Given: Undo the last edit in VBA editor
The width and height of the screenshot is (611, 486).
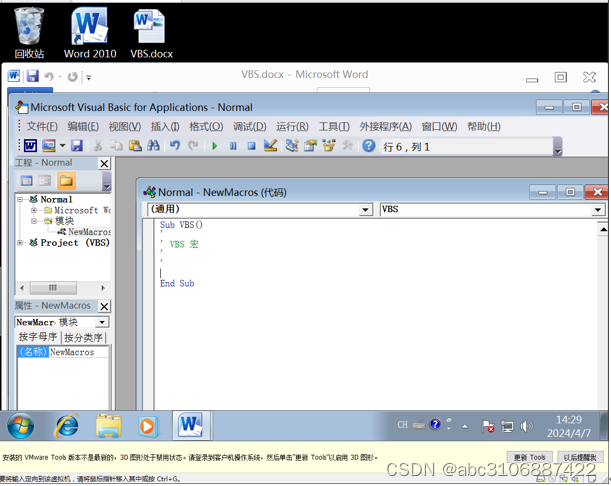Looking at the screenshot, I should (x=175, y=146).
